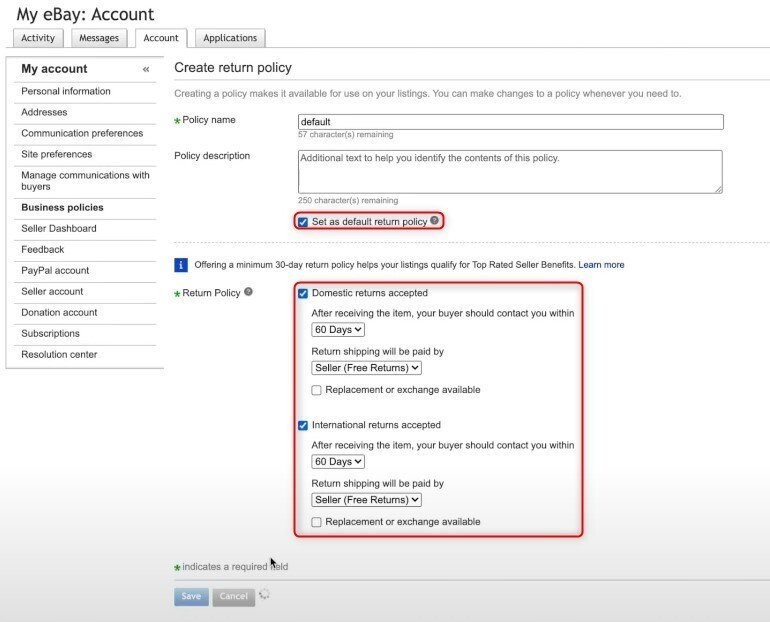Open international 60 Days contact period dropdown
Viewport: 770px width, 622px height.
click(x=338, y=462)
